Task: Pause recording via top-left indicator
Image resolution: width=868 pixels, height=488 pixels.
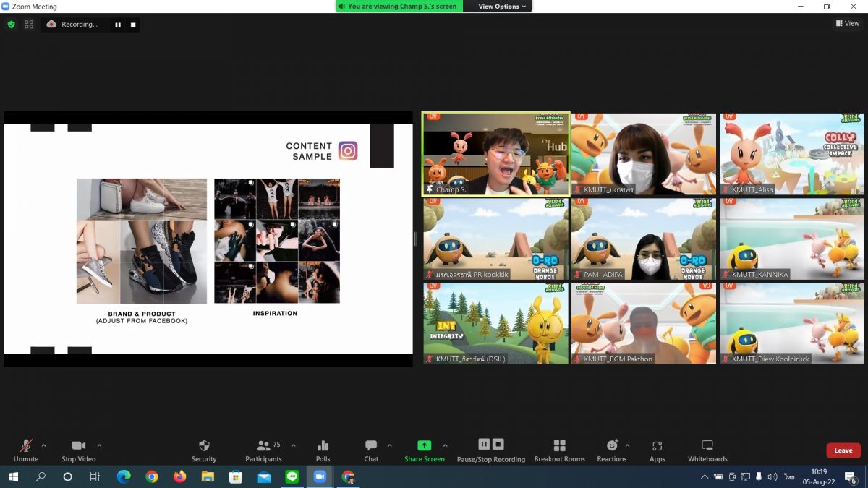Action: 118,25
